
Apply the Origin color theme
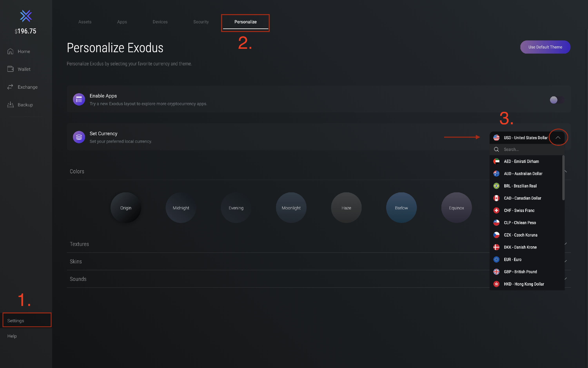pyautogui.click(x=126, y=208)
